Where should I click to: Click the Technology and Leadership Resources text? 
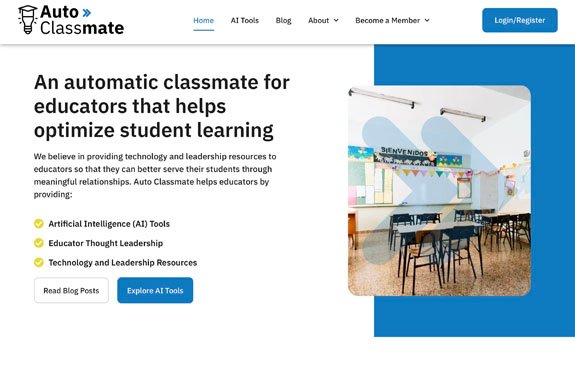click(123, 263)
